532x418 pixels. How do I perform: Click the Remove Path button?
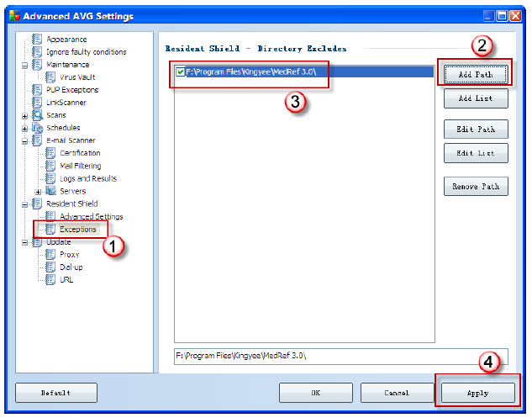[x=476, y=186]
